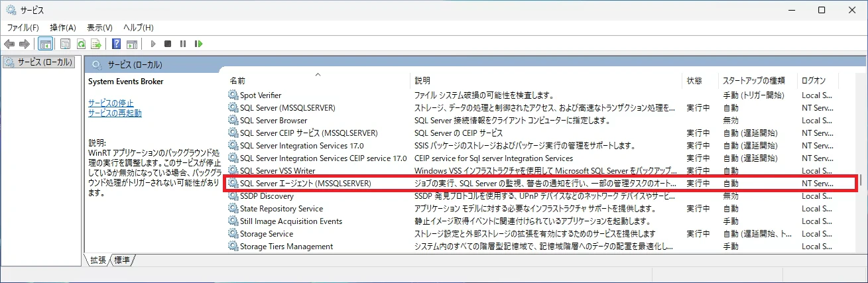Switch to the 拡張 tab
Viewport: 868px width, 283px height.
coord(97,260)
